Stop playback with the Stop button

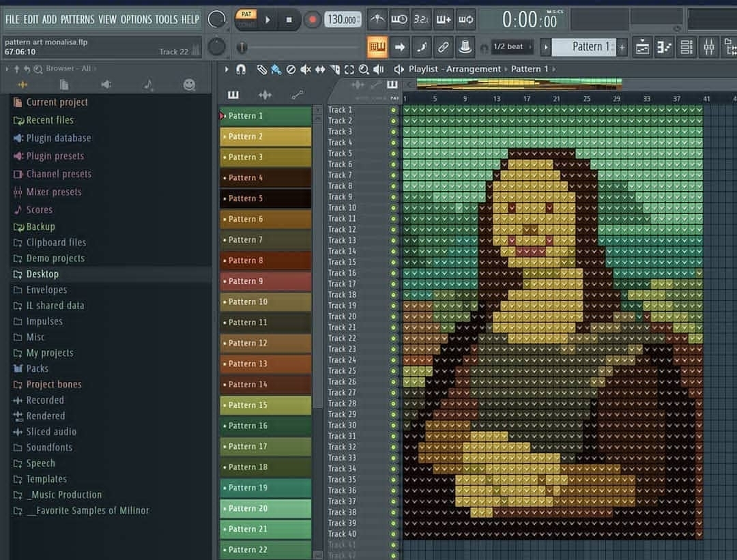[289, 20]
